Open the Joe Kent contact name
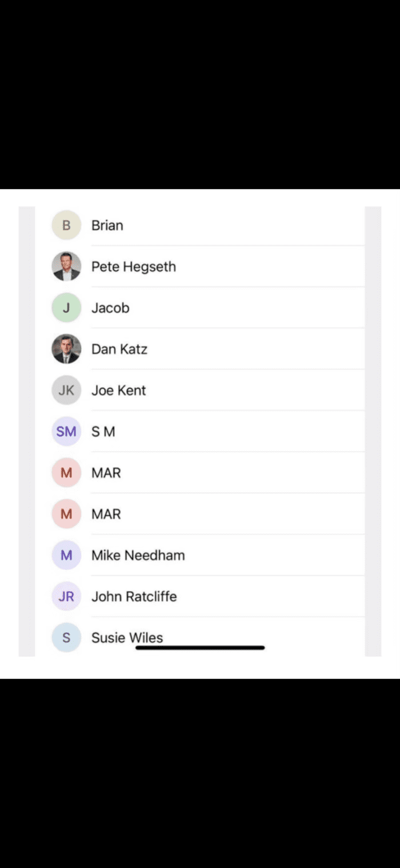Image resolution: width=400 pixels, height=868 pixels. [x=119, y=391]
